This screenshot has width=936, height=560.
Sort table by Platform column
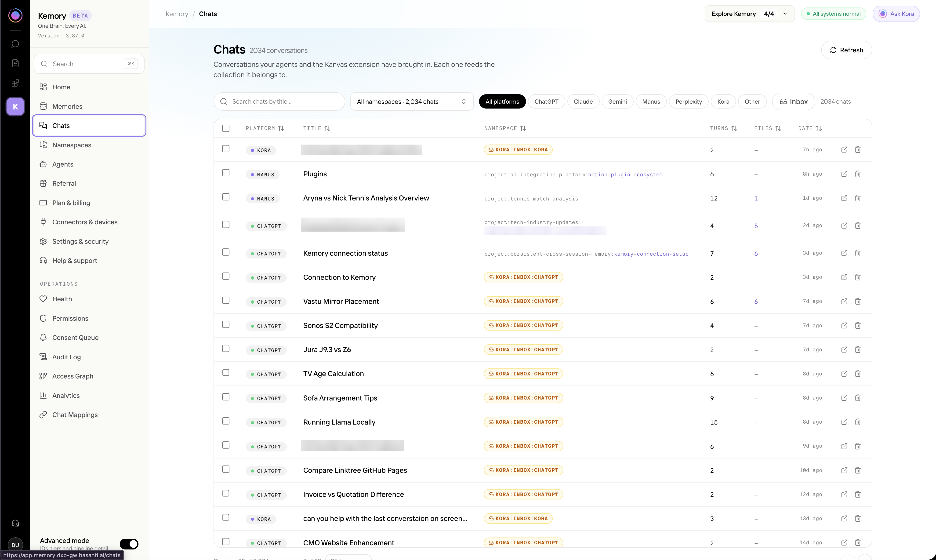(265, 128)
